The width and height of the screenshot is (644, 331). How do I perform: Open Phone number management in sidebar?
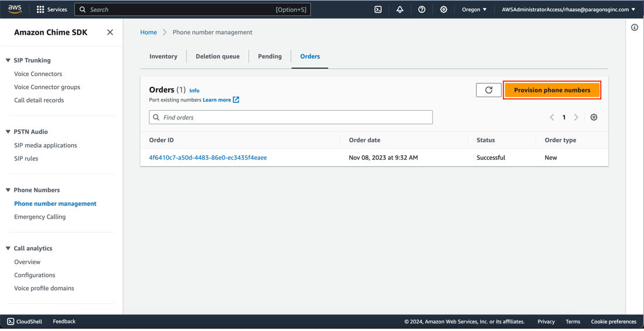click(x=56, y=203)
